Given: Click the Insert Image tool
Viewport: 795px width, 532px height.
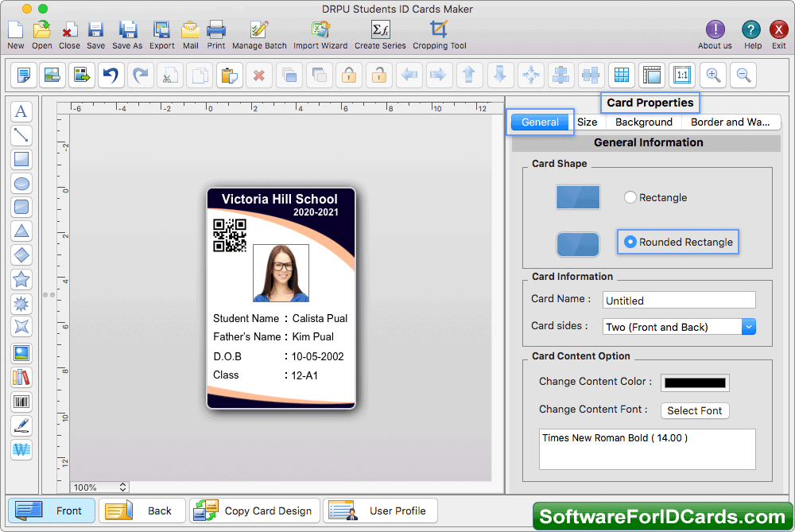Looking at the screenshot, I should pyautogui.click(x=21, y=354).
